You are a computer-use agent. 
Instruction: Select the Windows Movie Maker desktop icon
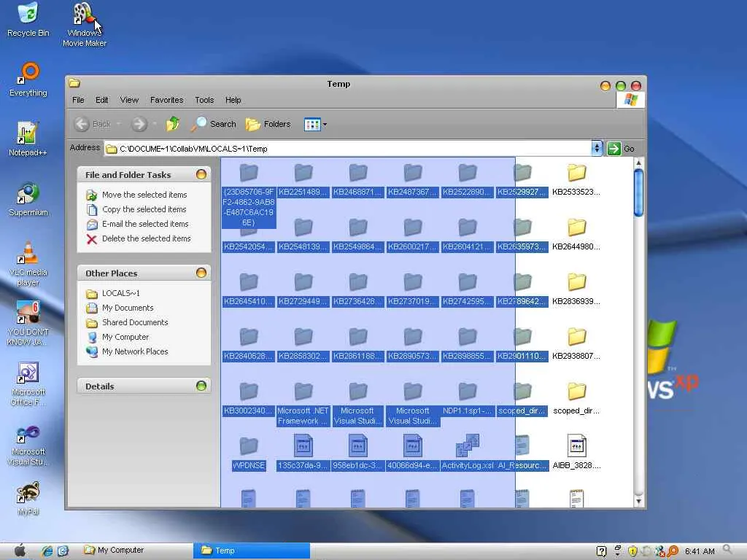click(x=85, y=25)
